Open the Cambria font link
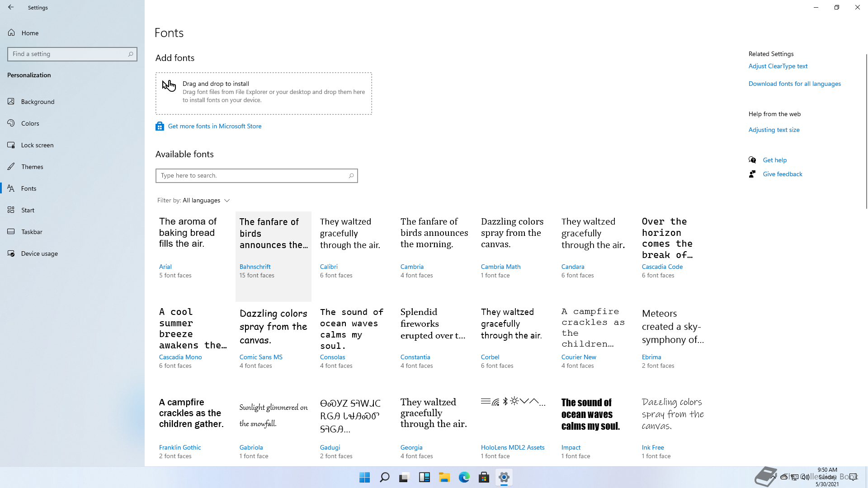This screenshot has width=868, height=488. click(x=412, y=267)
